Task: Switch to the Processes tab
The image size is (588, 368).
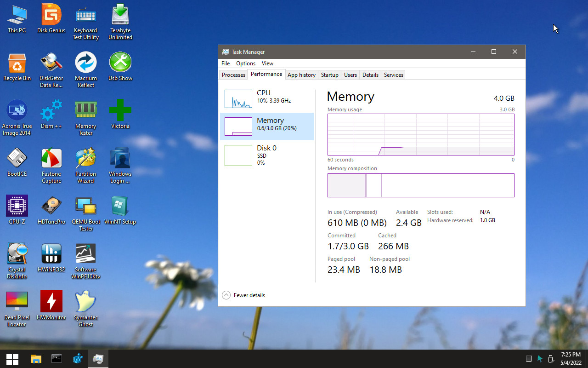Action: coord(233,75)
